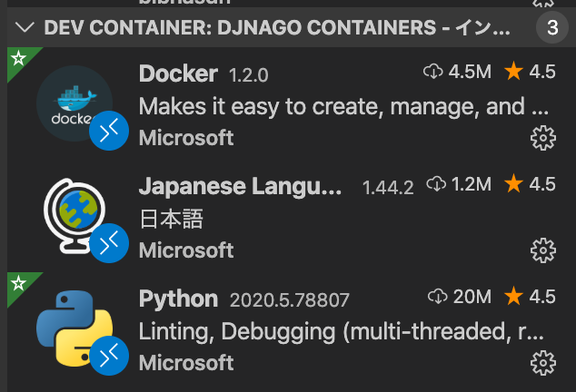Open the Python extension manage gear
Screen dimensions: 576x392
pos(543,363)
